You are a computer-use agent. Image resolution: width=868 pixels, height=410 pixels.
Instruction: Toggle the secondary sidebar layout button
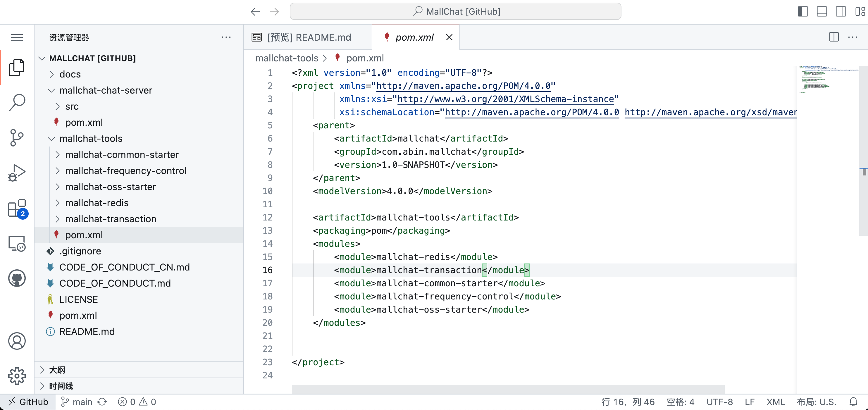841,11
